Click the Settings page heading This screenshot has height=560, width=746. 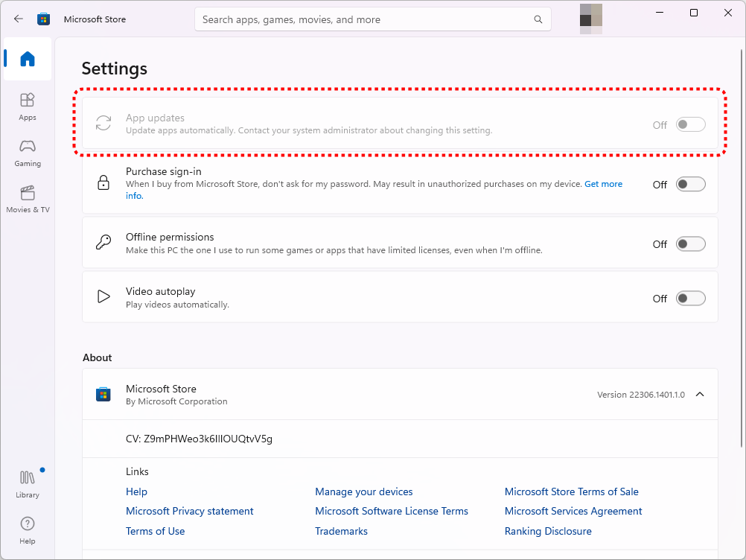pos(114,69)
